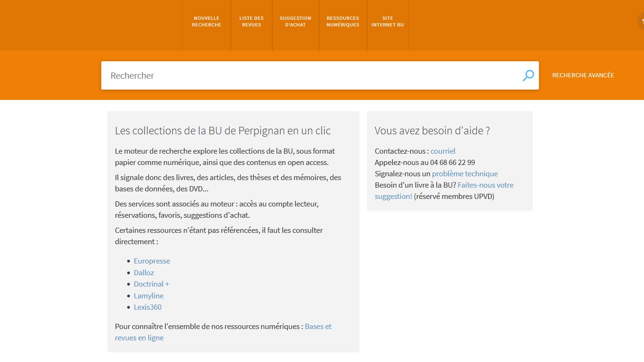Click the magnifying glass search icon
Screen dimensions: 644x362
(x=528, y=75)
